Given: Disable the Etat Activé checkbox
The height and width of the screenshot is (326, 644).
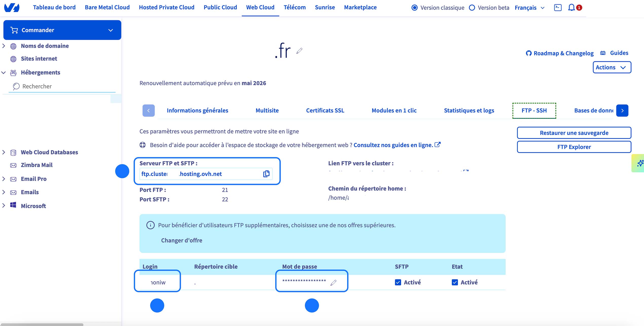Looking at the screenshot, I should click(x=455, y=282).
